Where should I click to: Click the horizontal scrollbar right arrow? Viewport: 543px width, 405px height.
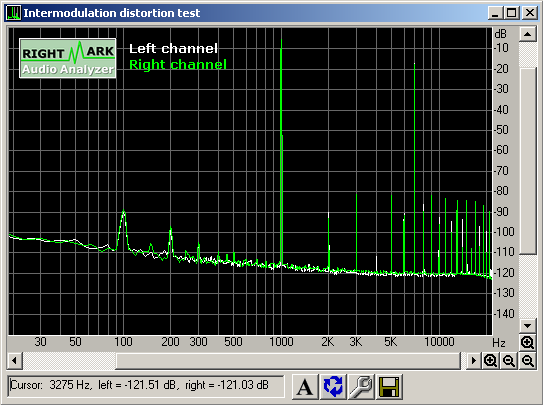click(x=473, y=361)
